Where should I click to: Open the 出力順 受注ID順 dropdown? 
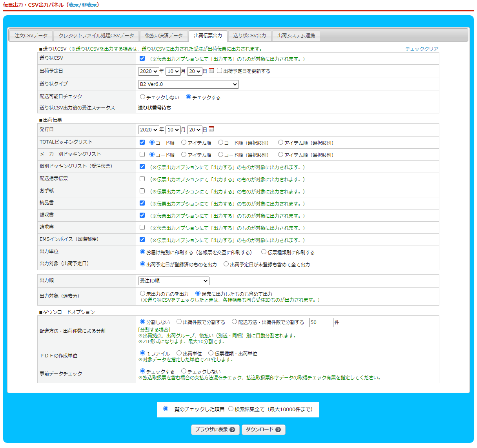coord(173,281)
